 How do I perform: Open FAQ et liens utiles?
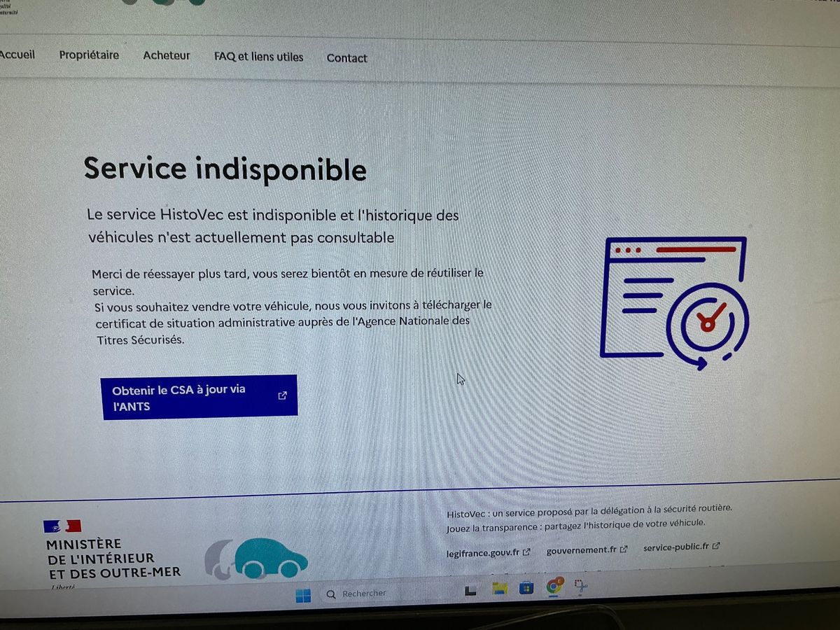[259, 57]
